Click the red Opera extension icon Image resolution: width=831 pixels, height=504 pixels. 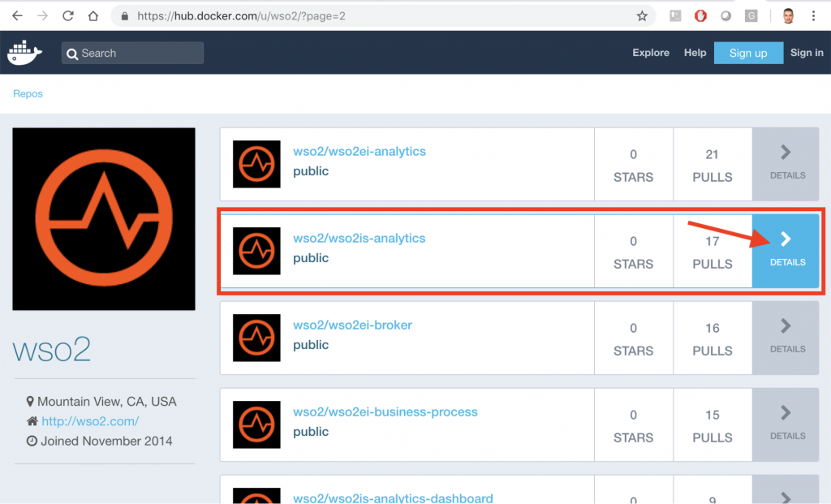[x=700, y=15]
